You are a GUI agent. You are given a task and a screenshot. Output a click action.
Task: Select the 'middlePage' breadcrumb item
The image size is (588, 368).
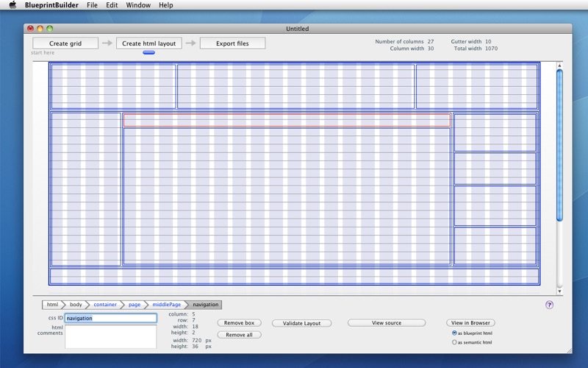pyautogui.click(x=166, y=305)
